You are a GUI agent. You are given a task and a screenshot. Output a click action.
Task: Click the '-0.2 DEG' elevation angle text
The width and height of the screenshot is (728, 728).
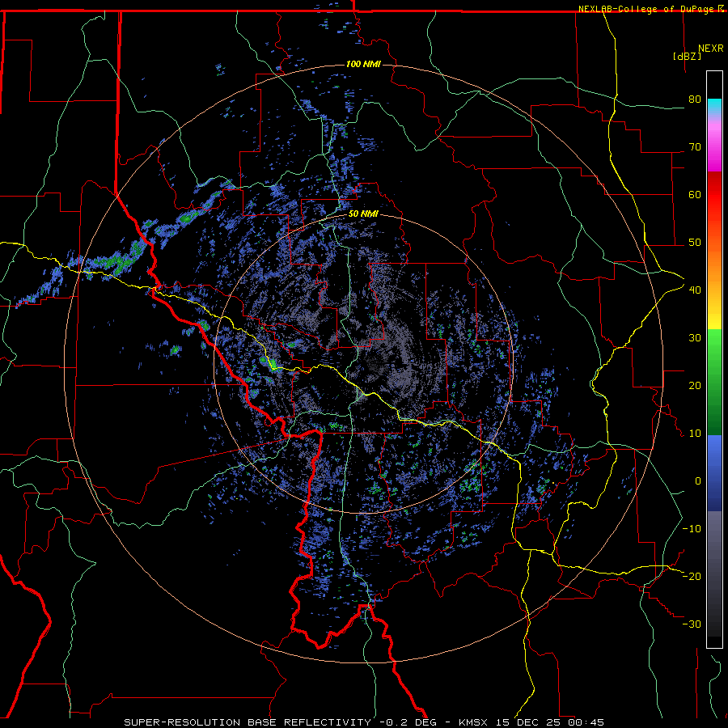pyautogui.click(x=408, y=722)
